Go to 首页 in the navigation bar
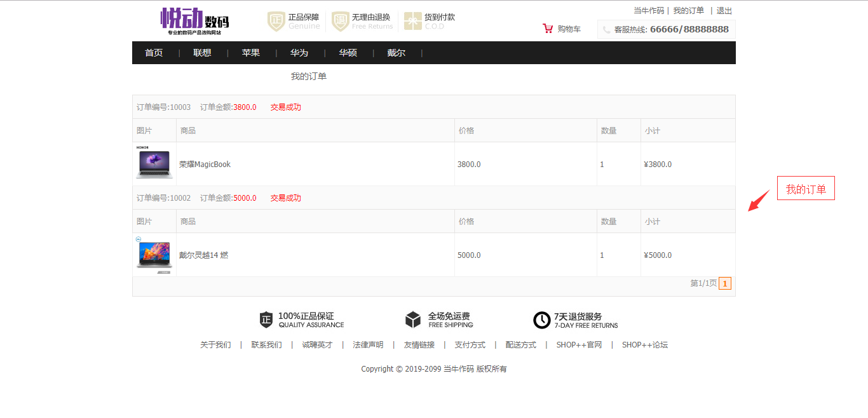This screenshot has height=418, width=868. (x=154, y=53)
